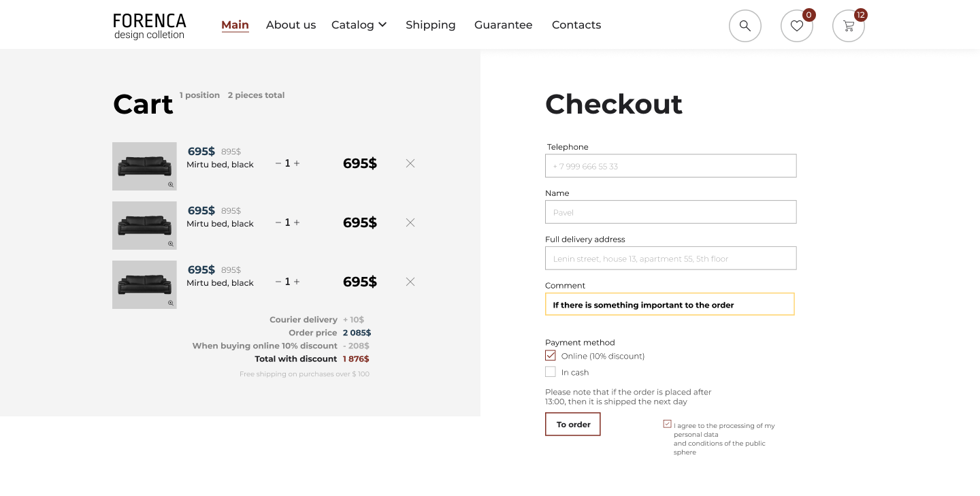
Task: Open the second Mirtu bed product thumbnail
Action: tap(144, 225)
